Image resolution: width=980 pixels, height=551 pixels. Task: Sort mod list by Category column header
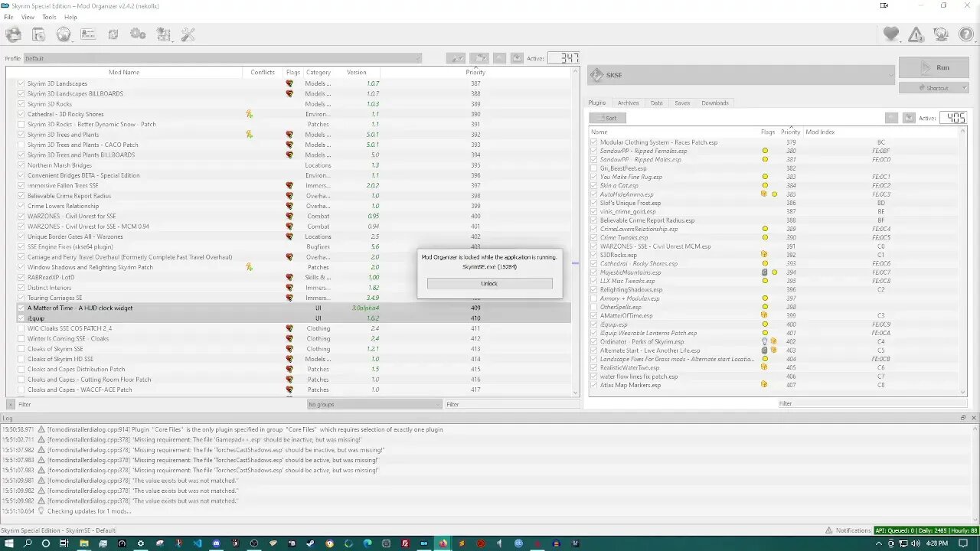click(x=318, y=72)
